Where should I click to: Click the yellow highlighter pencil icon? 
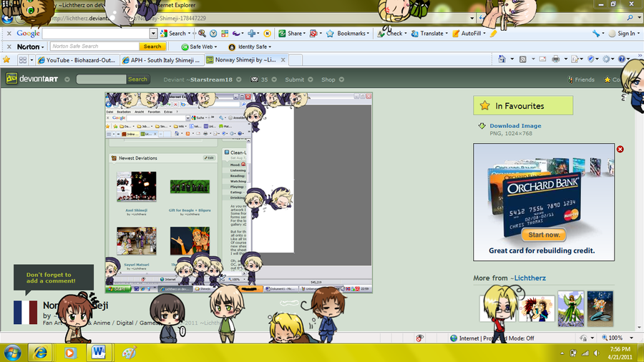pyautogui.click(x=493, y=33)
